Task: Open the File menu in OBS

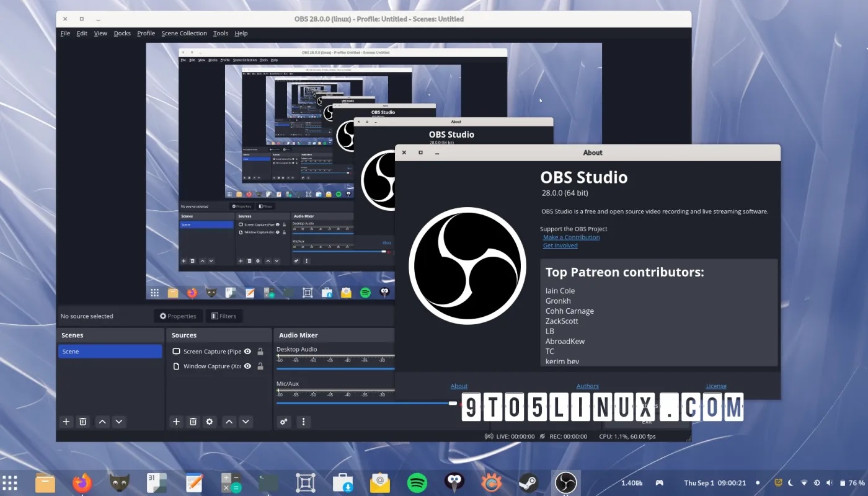Action: coord(65,33)
